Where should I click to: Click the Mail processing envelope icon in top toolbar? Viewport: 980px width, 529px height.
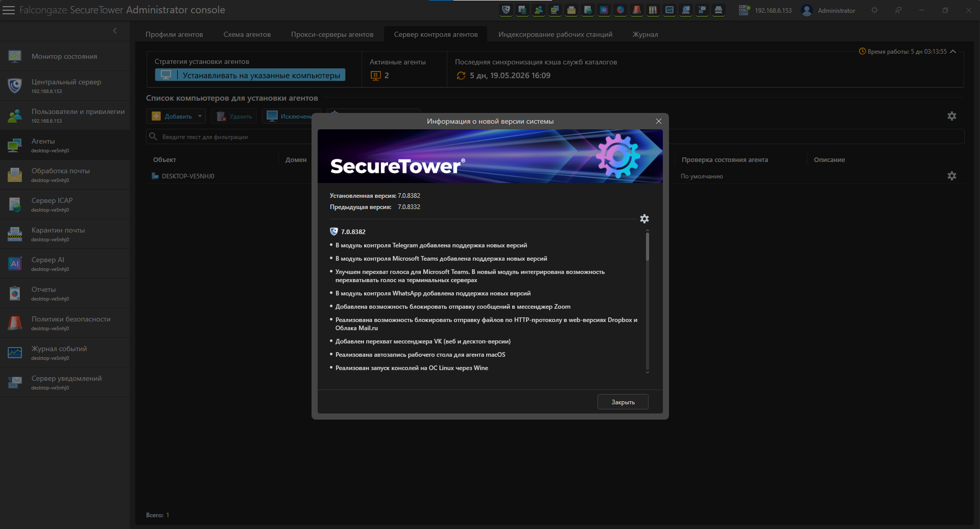pyautogui.click(x=571, y=10)
